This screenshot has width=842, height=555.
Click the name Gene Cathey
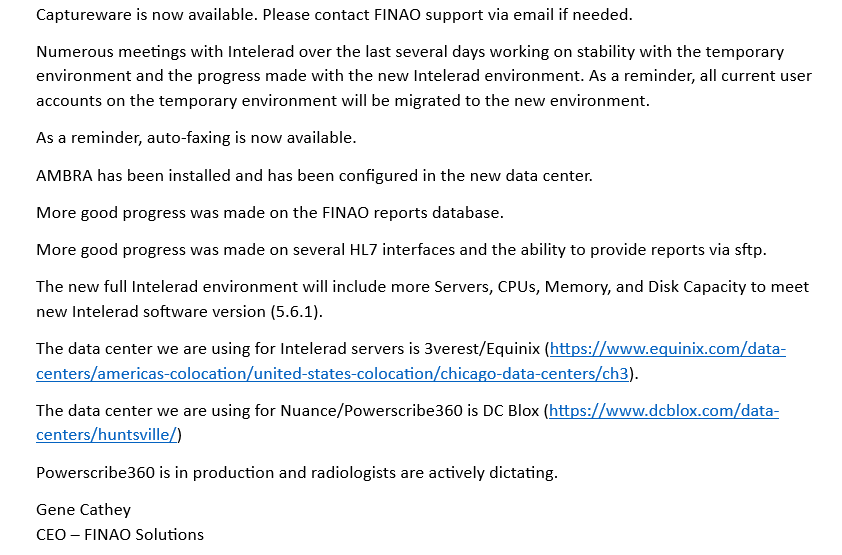(84, 510)
